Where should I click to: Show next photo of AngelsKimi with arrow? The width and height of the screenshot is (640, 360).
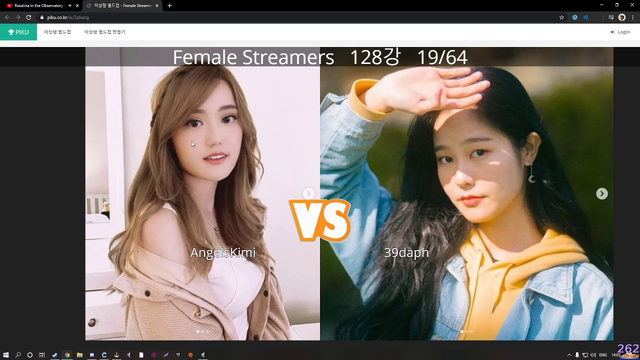pyautogui.click(x=309, y=193)
